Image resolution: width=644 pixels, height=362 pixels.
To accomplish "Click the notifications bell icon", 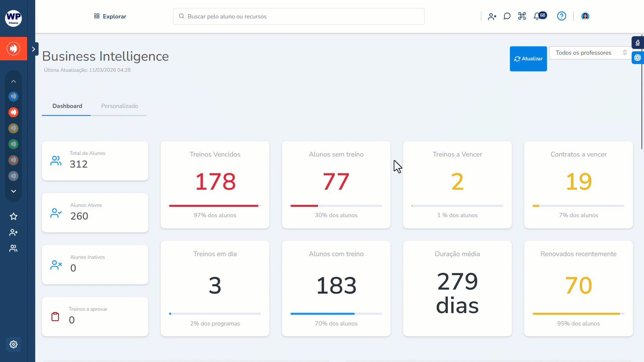I will (x=537, y=16).
